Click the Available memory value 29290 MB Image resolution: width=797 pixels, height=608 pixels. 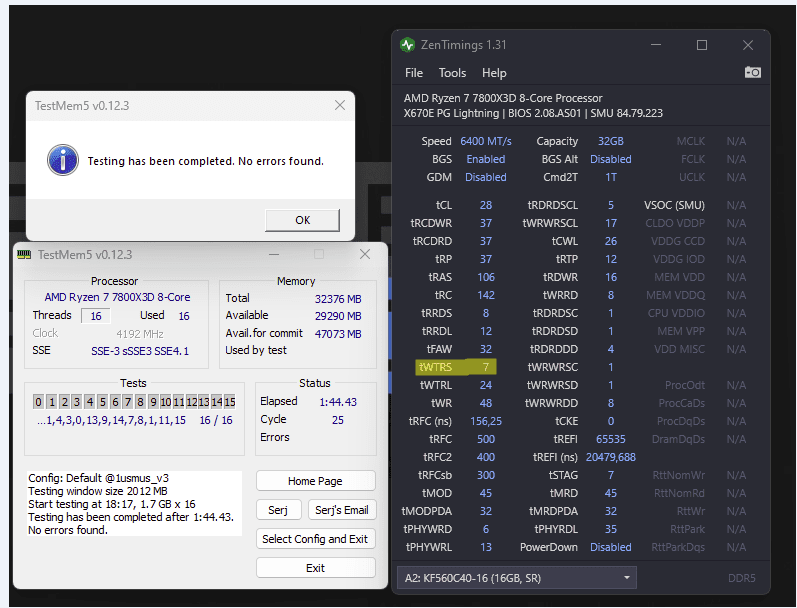[x=338, y=316]
